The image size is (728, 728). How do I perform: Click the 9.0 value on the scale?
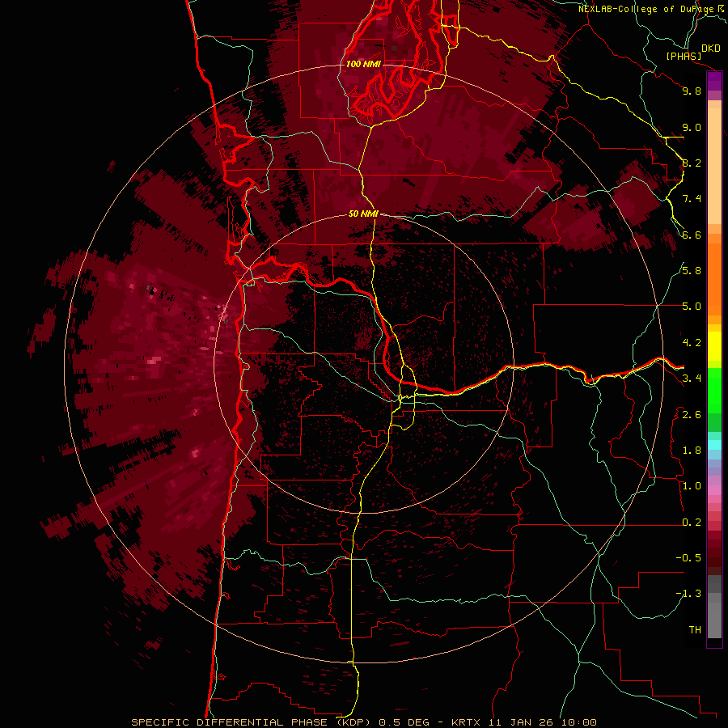(692, 127)
